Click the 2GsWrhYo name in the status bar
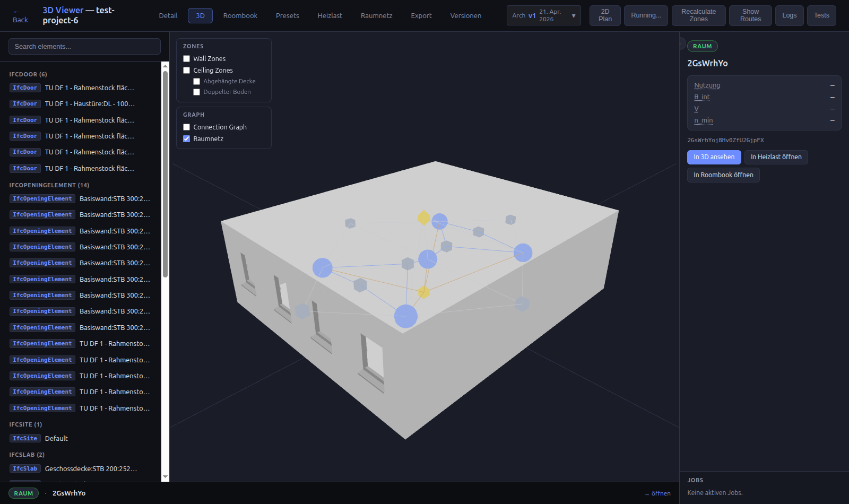This screenshot has width=849, height=504. [69, 493]
